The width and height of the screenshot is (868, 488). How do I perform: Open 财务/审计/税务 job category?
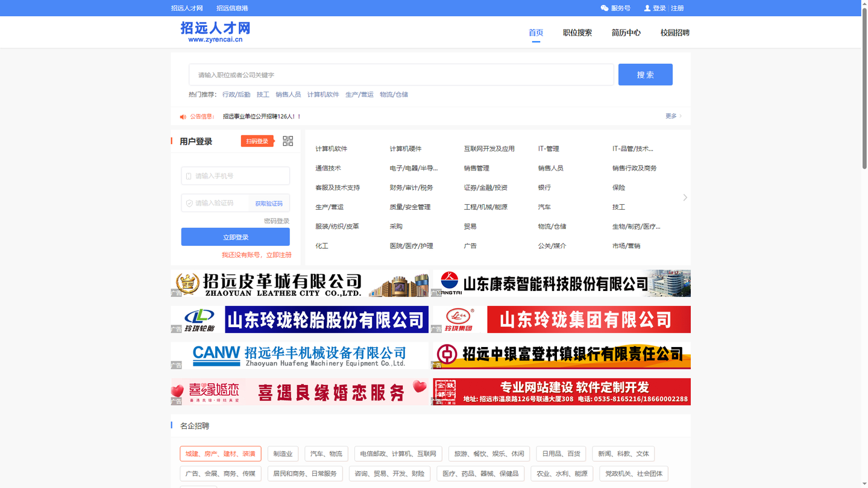point(411,188)
